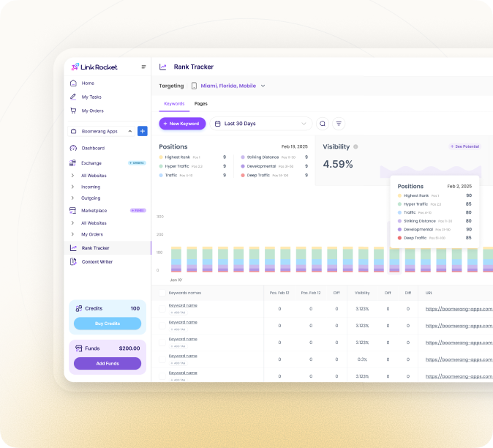Click the first chart bar above Jan 19
This screenshot has width=493, height=448.
[176, 260]
